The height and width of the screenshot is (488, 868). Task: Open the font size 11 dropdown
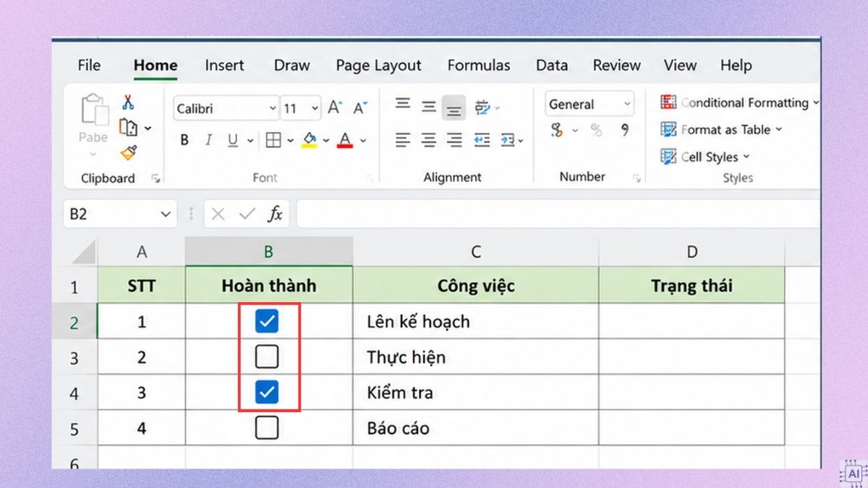(315, 109)
